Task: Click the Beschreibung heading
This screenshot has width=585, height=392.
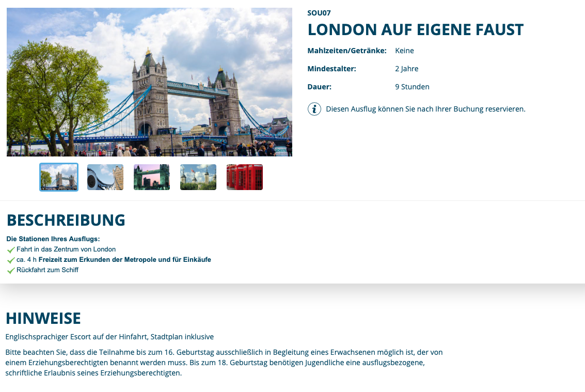Action: tap(66, 220)
